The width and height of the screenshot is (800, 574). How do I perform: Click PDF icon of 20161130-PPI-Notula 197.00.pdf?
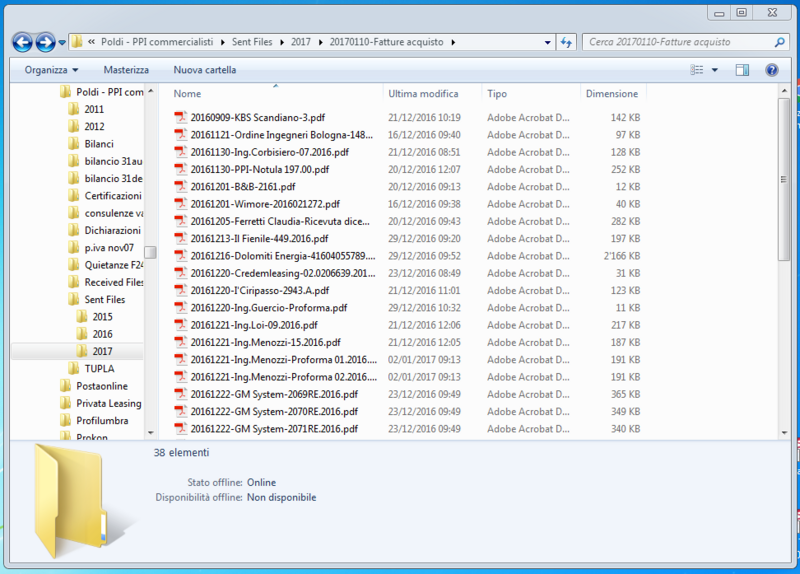coord(180,169)
